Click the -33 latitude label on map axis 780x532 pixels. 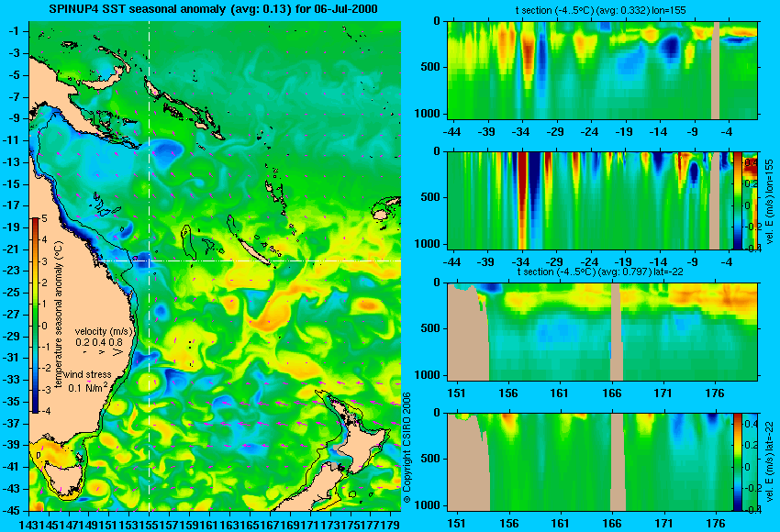[x=12, y=380]
